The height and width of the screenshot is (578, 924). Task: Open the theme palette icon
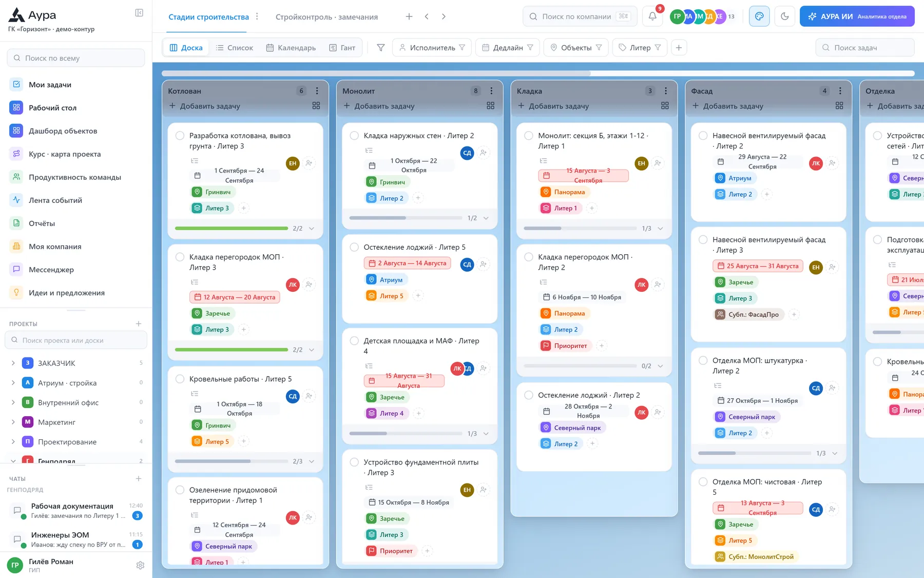(x=759, y=16)
